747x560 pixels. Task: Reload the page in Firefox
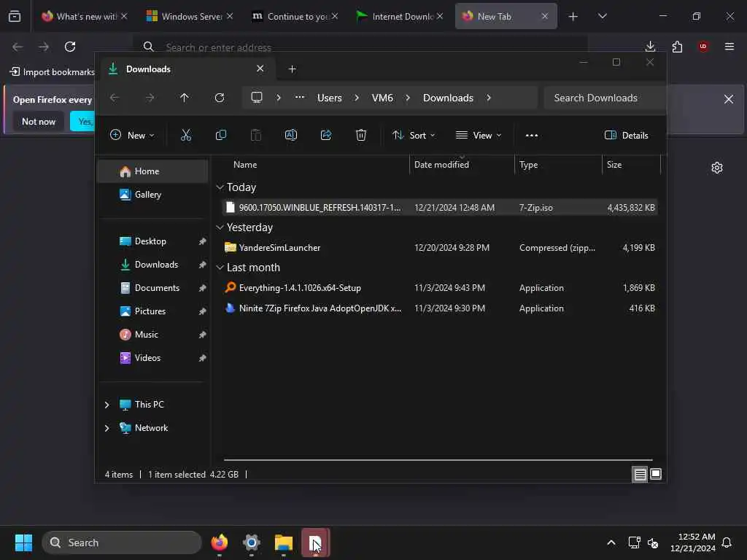pos(70,47)
